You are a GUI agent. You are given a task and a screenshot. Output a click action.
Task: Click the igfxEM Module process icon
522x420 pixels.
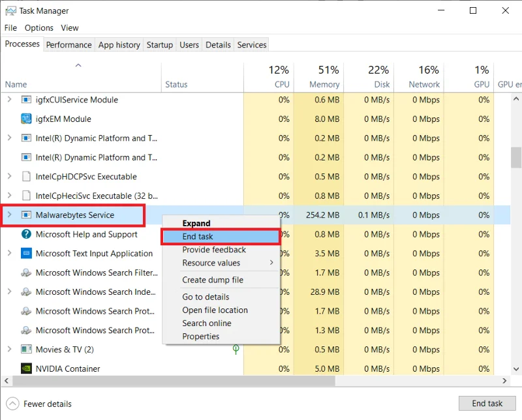pos(26,119)
